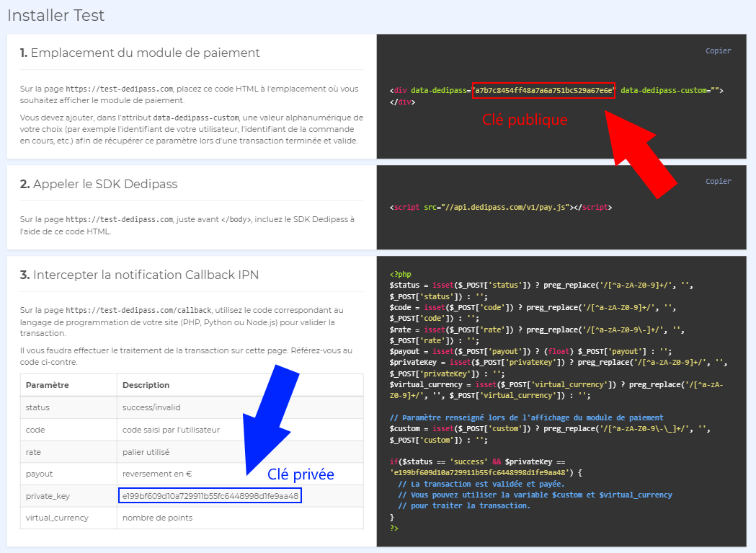756x553 pixels.
Task: Click Copier above the script SDK snippet
Action: coord(718,182)
